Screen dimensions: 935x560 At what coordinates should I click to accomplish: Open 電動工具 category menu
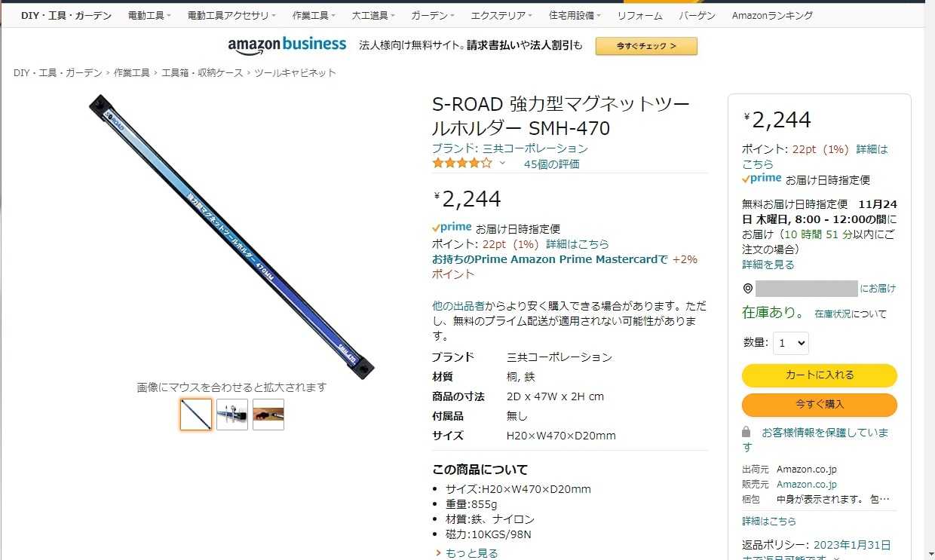pyautogui.click(x=149, y=15)
